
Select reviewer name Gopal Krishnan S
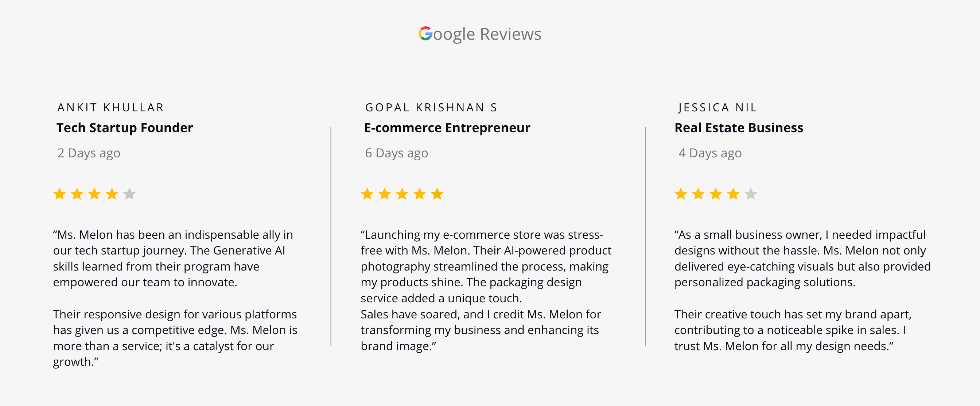(431, 108)
